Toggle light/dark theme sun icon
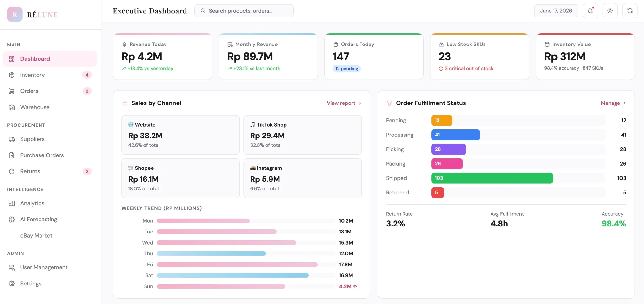Screen dimensions: 644x304 click(x=610, y=11)
